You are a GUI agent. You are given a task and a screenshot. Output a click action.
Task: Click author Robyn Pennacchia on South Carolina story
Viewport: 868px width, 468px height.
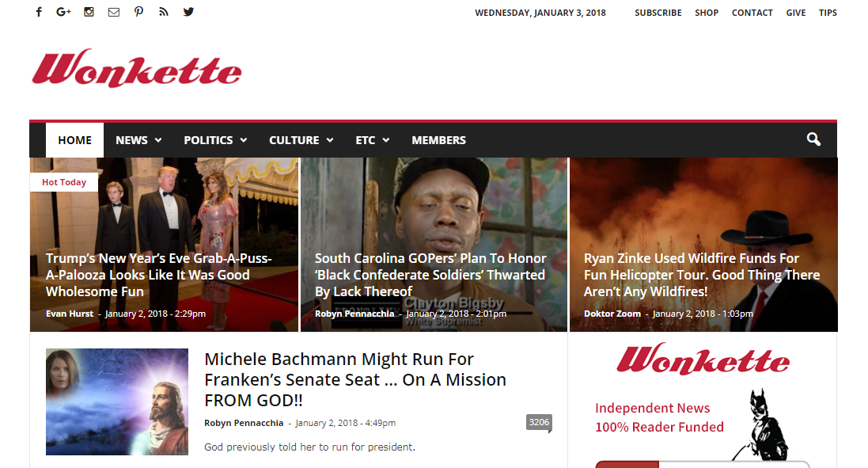(354, 314)
